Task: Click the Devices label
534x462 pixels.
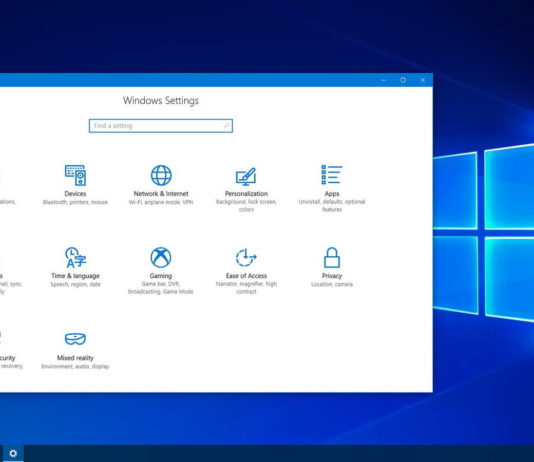Action: (75, 193)
